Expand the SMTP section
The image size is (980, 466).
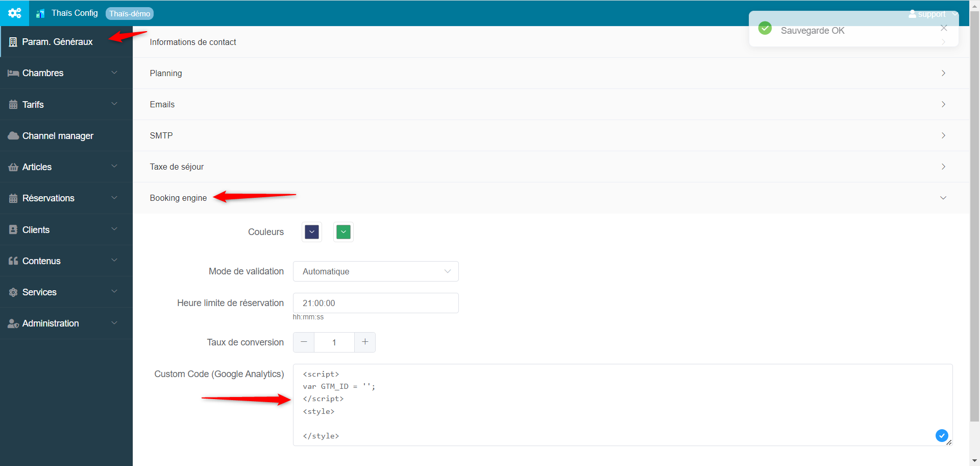(551, 135)
